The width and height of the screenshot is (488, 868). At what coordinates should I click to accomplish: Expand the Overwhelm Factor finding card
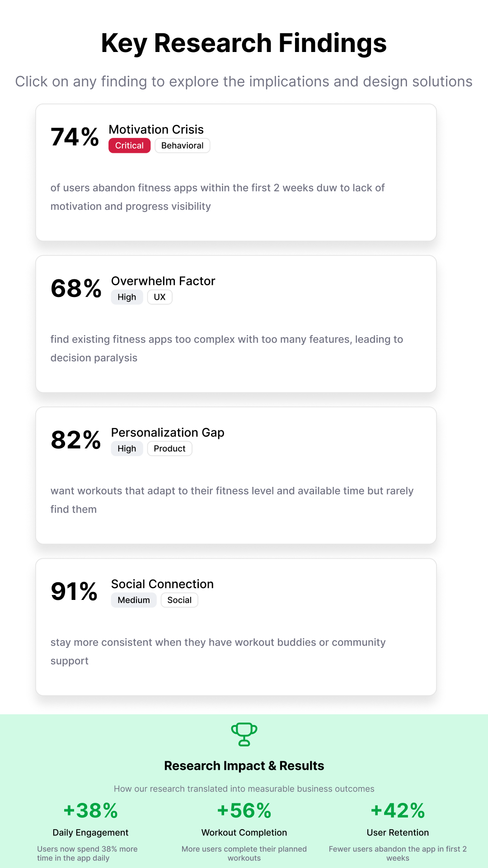click(x=236, y=324)
